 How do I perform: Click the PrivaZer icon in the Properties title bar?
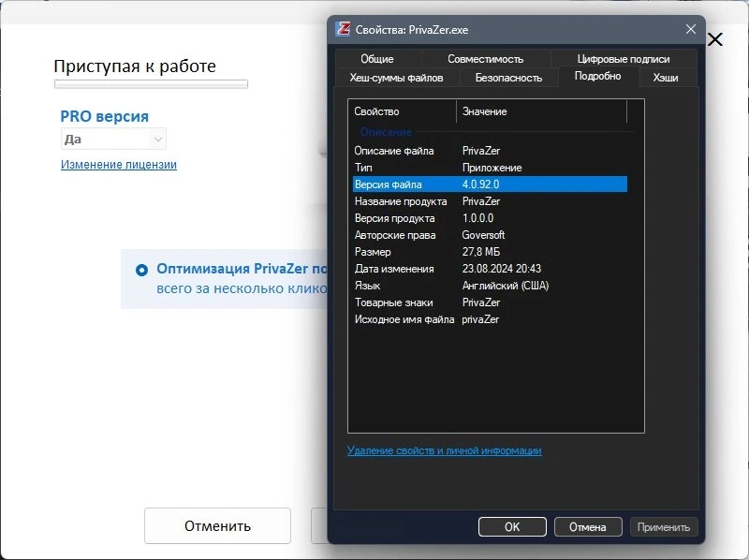(343, 29)
